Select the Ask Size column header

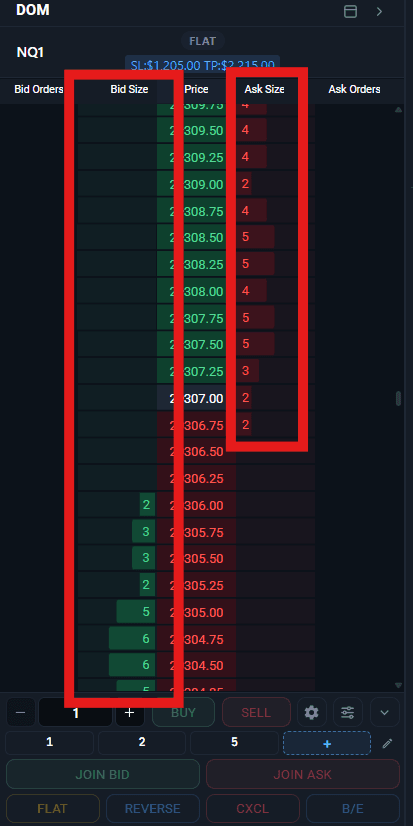tap(264, 89)
